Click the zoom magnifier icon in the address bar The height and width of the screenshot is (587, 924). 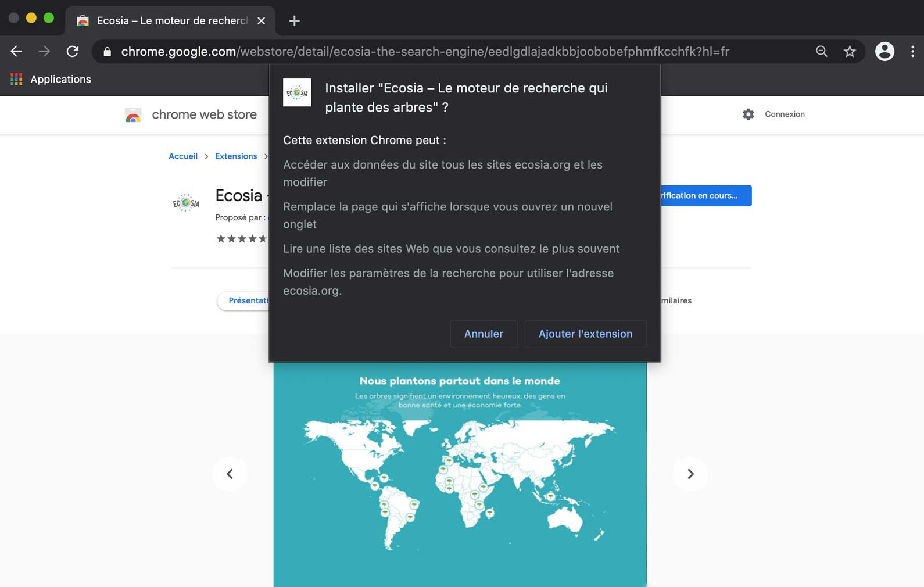point(821,51)
